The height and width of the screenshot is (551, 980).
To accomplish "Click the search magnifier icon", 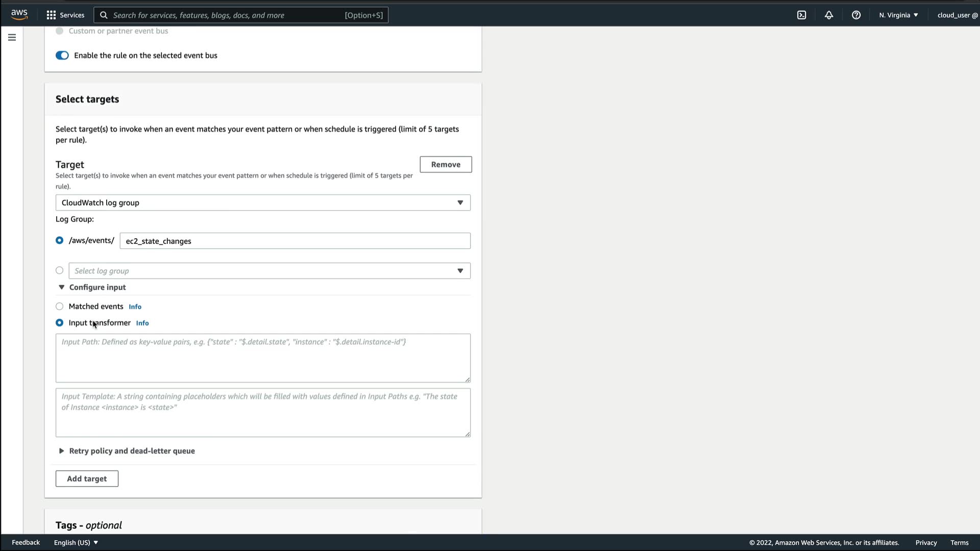I will point(104,15).
